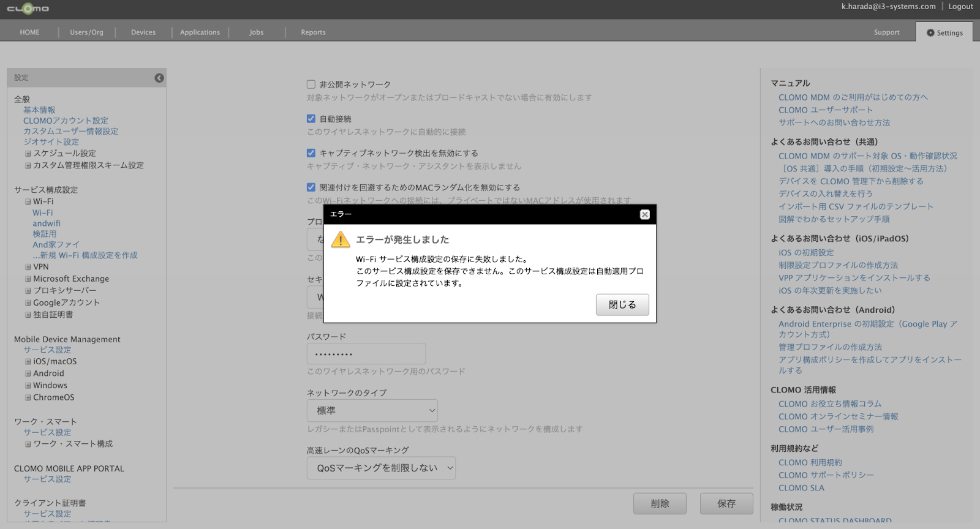Viewport: 980px width, 529px height.
Task: Close the error dialog with X icon
Action: 644,214
